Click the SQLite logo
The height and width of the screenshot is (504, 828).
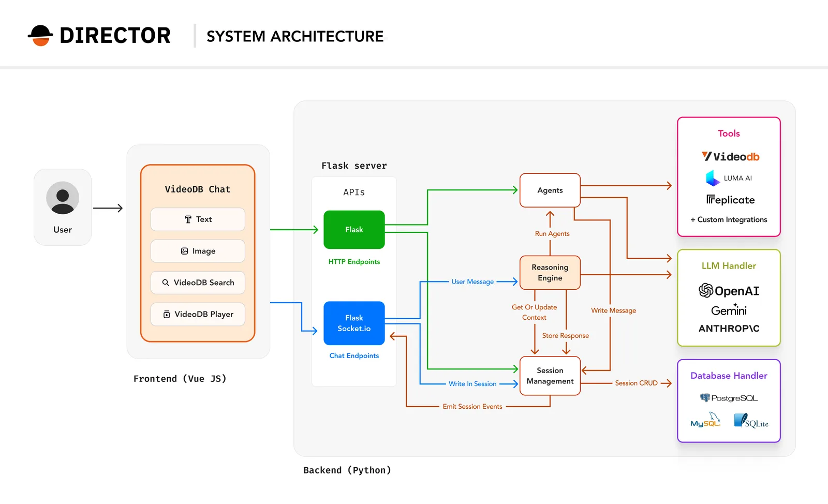click(751, 420)
